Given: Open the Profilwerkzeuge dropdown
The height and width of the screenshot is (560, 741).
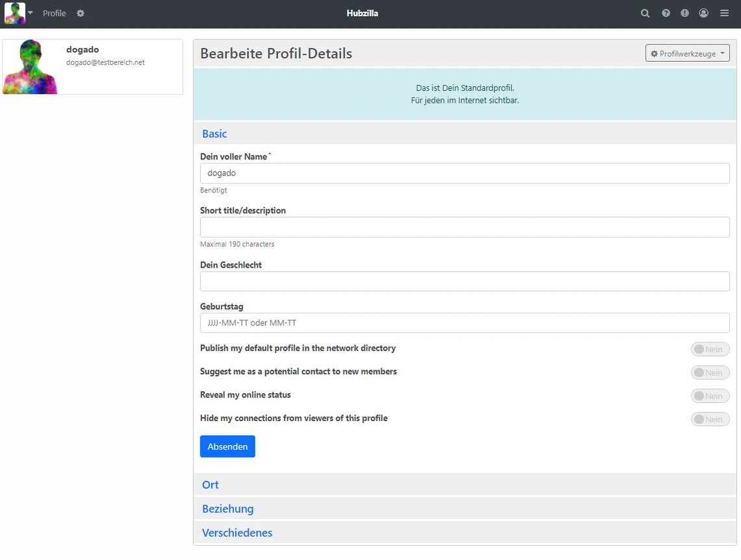Looking at the screenshot, I should (x=687, y=53).
